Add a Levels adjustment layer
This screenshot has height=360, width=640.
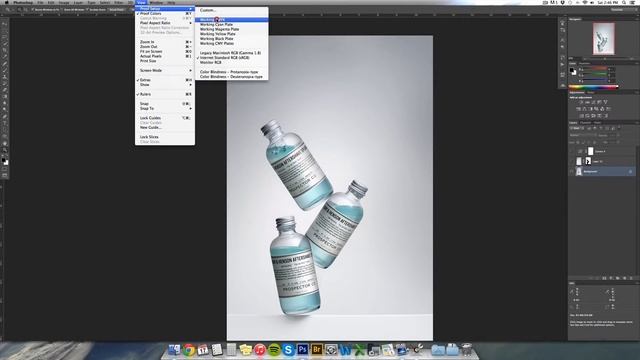(x=588, y=102)
